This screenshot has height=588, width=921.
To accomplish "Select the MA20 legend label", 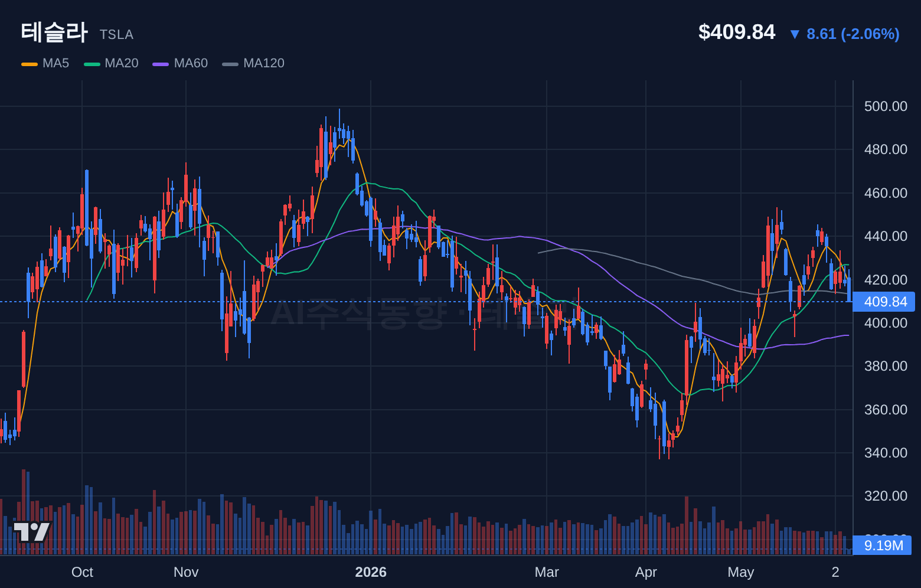I will point(122,63).
